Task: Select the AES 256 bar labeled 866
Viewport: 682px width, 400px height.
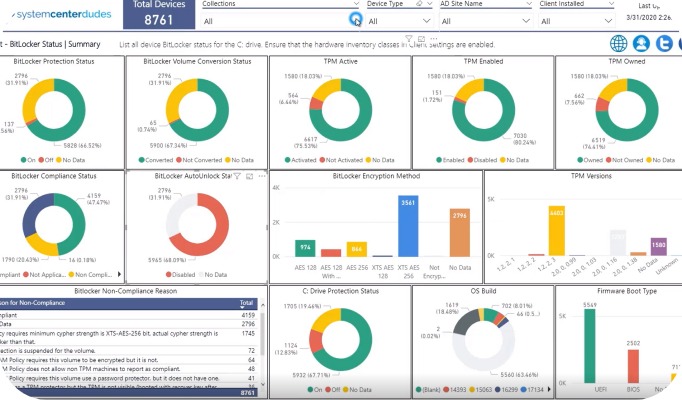Action: click(x=357, y=249)
